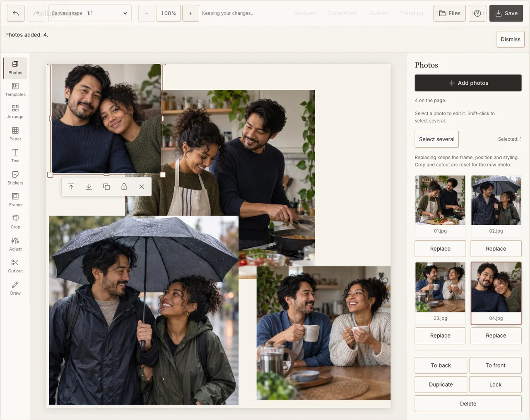The image size is (530, 420).
Task: Click the To back button
Action: point(441,365)
